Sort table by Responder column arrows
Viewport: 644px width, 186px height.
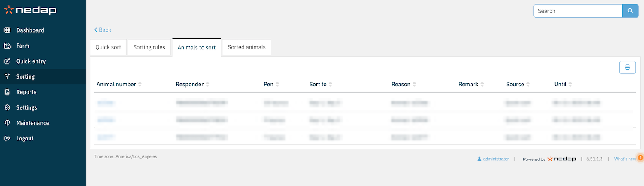[x=208, y=85]
